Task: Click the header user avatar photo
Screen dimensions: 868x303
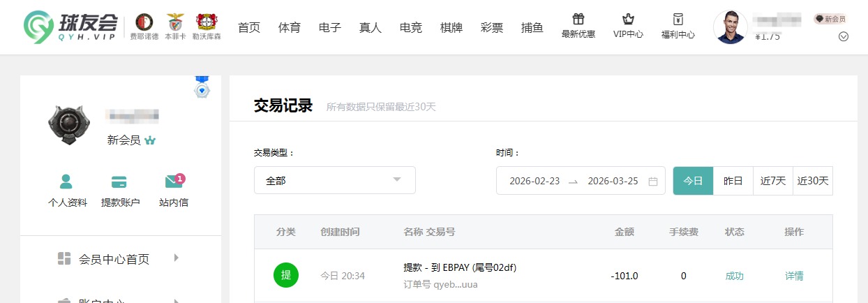Action: coord(731,27)
